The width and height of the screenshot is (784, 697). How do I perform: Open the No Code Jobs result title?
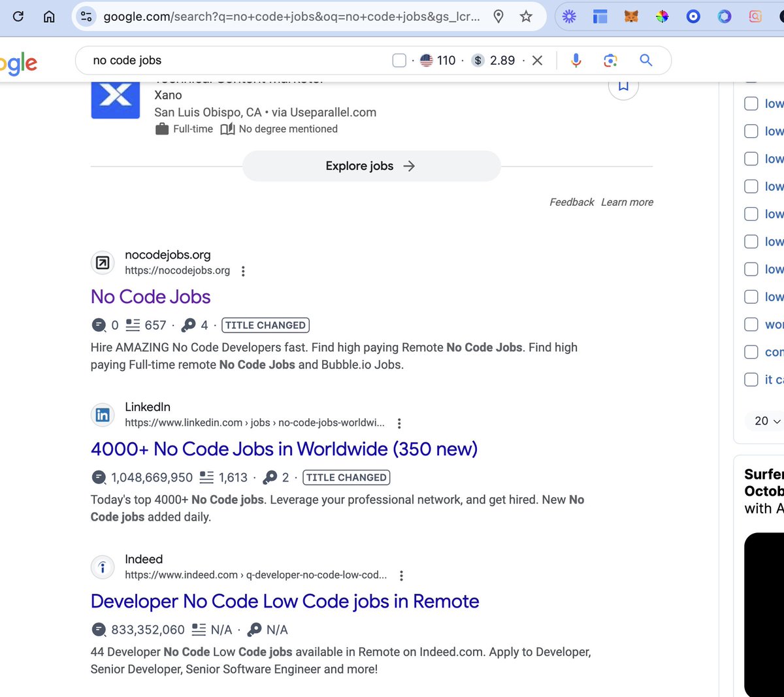(x=150, y=297)
